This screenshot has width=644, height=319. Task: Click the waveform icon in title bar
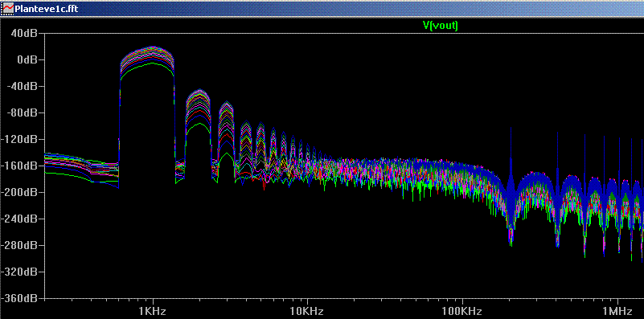pos(7,8)
